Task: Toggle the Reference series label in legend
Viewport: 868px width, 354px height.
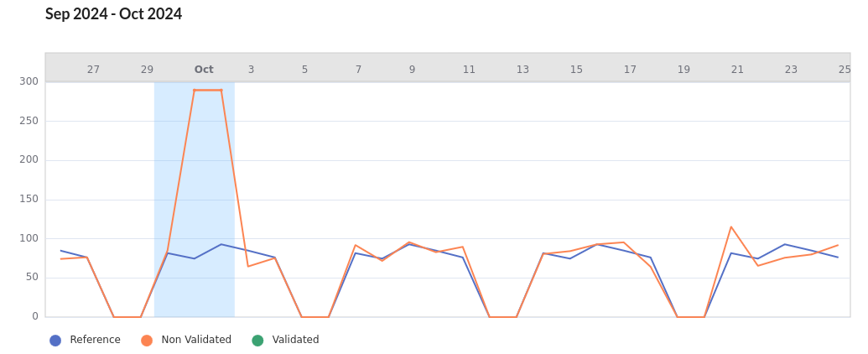Action: point(95,341)
